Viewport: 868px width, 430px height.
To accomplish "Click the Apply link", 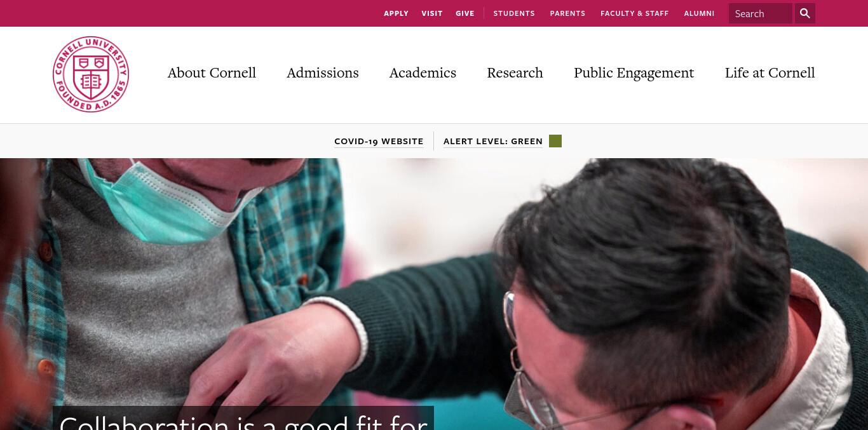I will 396,13.
